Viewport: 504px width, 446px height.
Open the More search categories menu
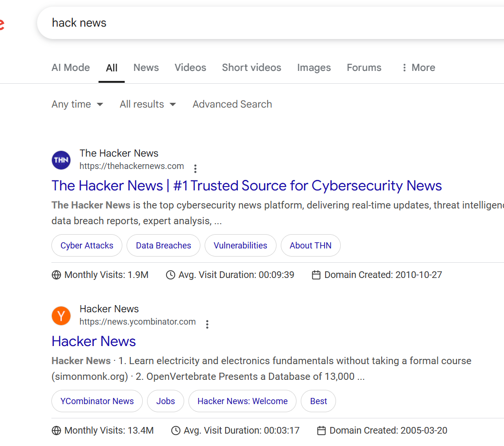(418, 68)
